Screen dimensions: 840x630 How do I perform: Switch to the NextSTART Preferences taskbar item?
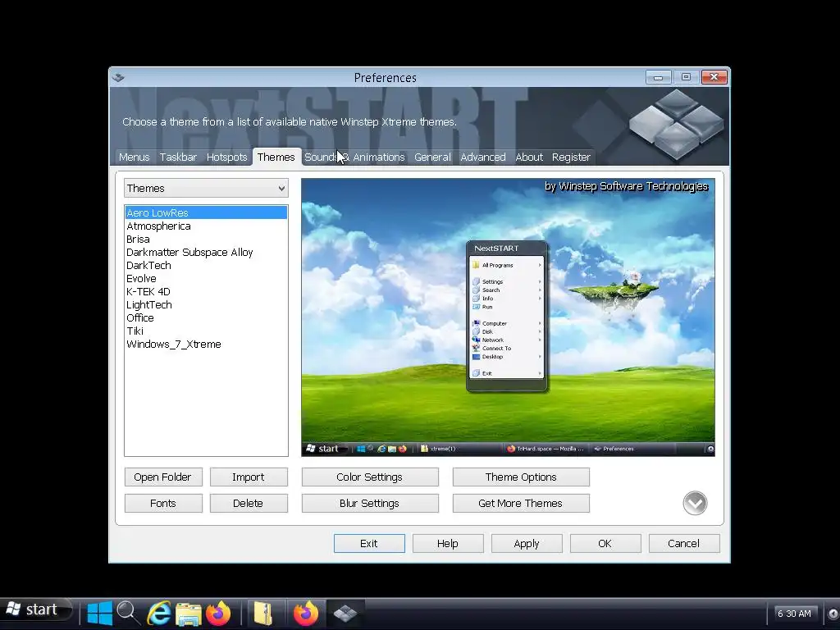pyautogui.click(x=345, y=613)
